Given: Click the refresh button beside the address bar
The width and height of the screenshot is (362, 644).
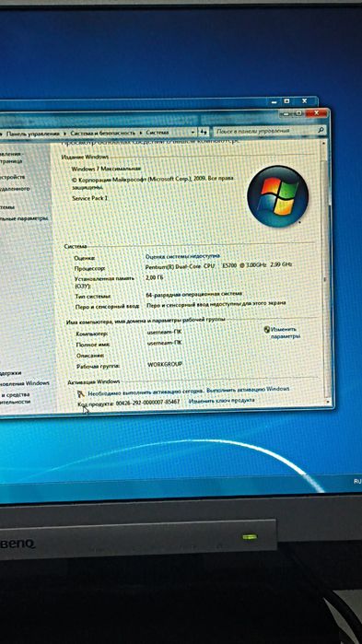Looking at the screenshot, I should tap(204, 132).
